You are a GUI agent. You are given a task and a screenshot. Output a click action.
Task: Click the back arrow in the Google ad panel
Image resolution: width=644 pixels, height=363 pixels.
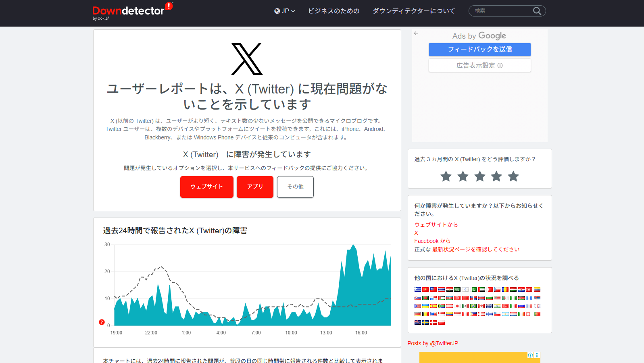click(416, 33)
